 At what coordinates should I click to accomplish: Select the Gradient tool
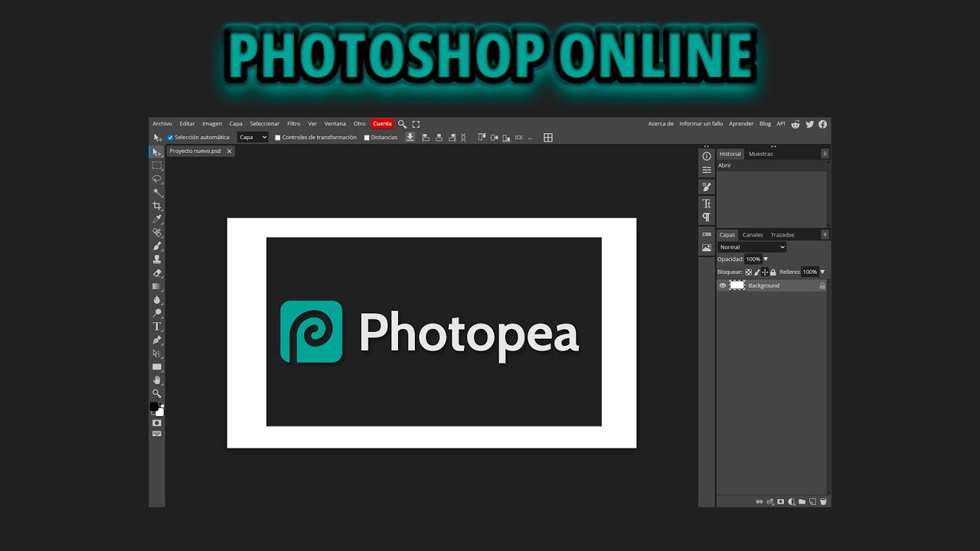click(157, 286)
